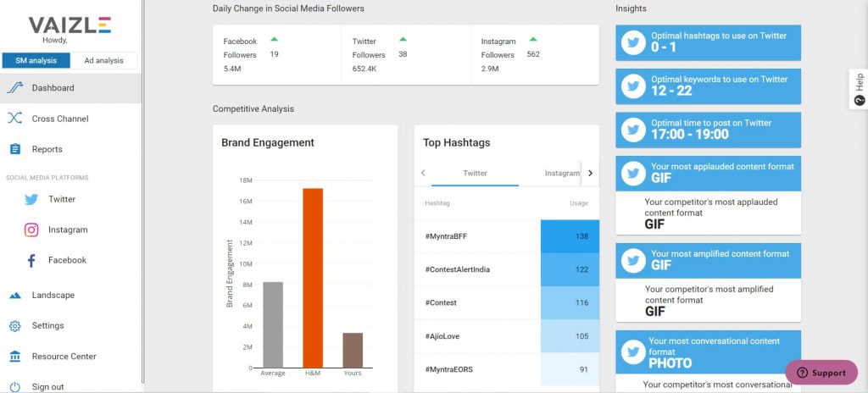The height and width of the screenshot is (393, 868).
Task: Click the 122 usage cell
Action: (570, 269)
